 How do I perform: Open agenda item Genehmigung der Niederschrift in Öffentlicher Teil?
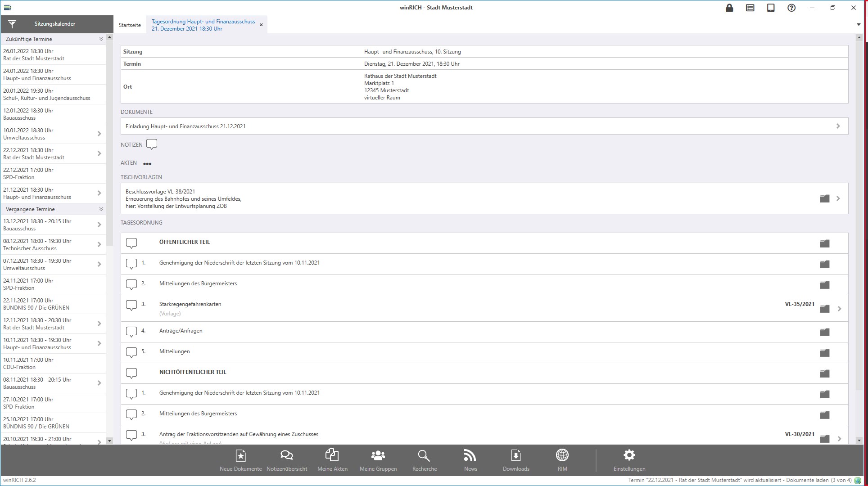(x=484, y=264)
